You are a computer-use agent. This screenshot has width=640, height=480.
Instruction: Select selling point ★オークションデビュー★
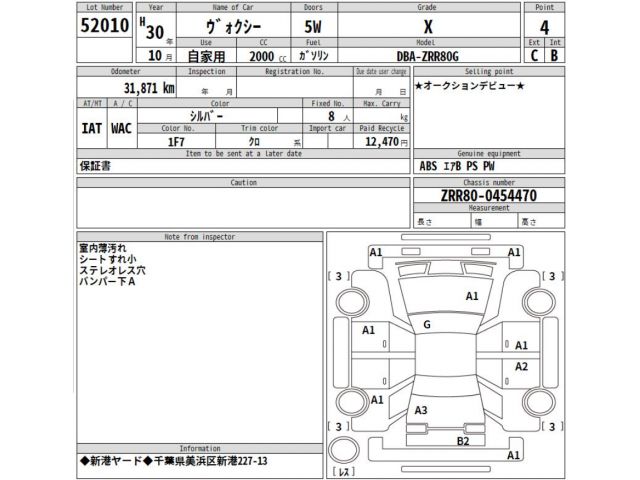tap(469, 86)
